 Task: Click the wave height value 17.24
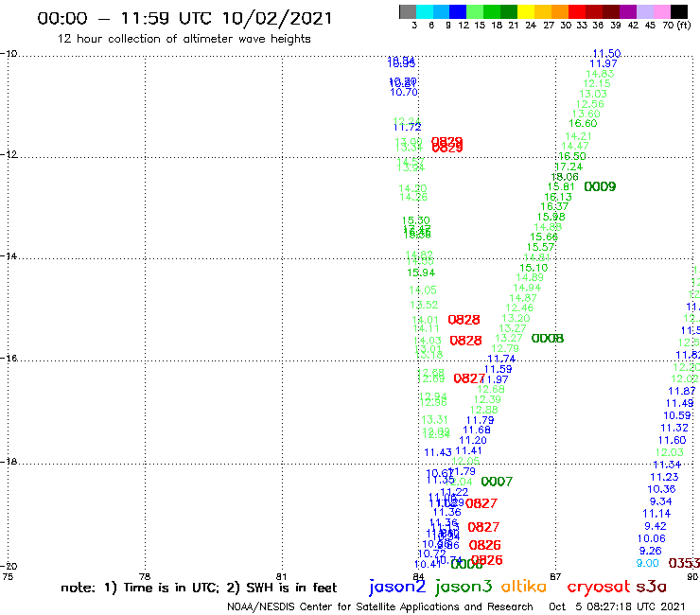[x=569, y=167]
